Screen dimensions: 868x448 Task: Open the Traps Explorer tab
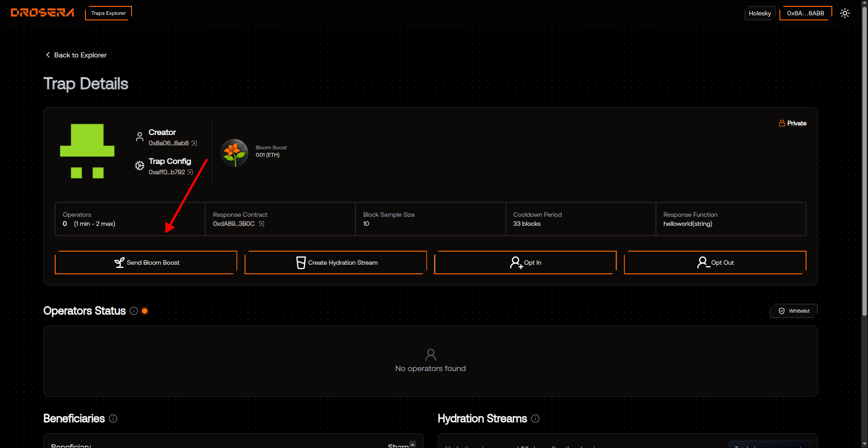pos(108,13)
